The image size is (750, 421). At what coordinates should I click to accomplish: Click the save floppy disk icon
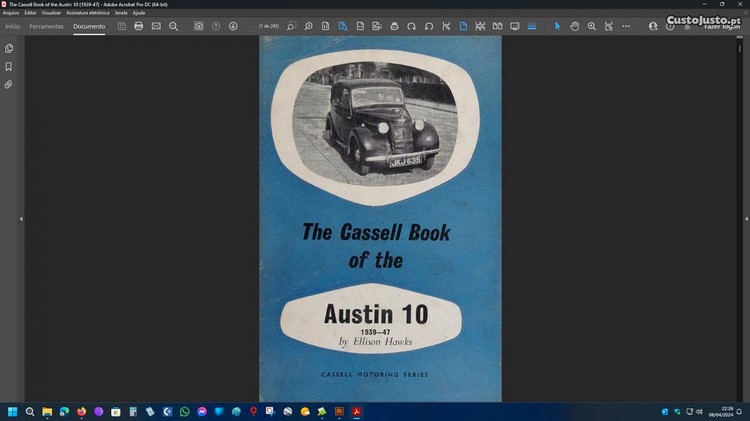tap(122, 26)
